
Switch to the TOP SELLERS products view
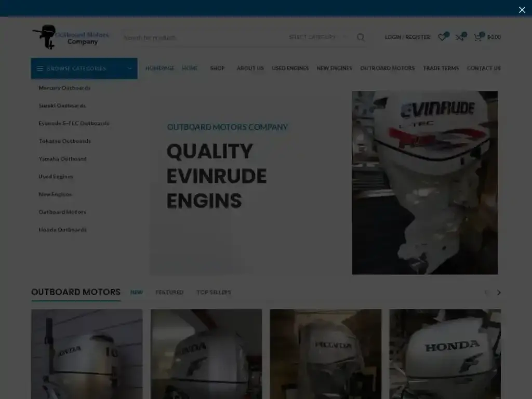point(214,292)
